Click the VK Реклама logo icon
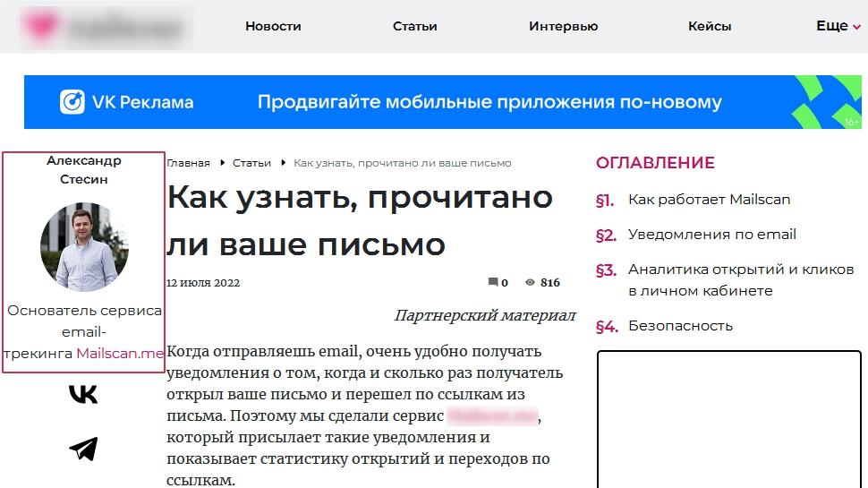The width and height of the screenshot is (868, 488). click(x=72, y=102)
